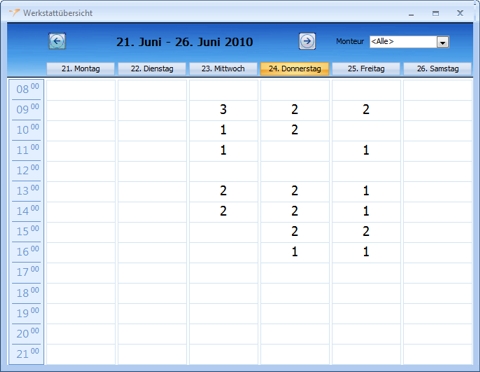480x372 pixels.
Task: Click the 21:00 time row label
Action: tap(27, 354)
